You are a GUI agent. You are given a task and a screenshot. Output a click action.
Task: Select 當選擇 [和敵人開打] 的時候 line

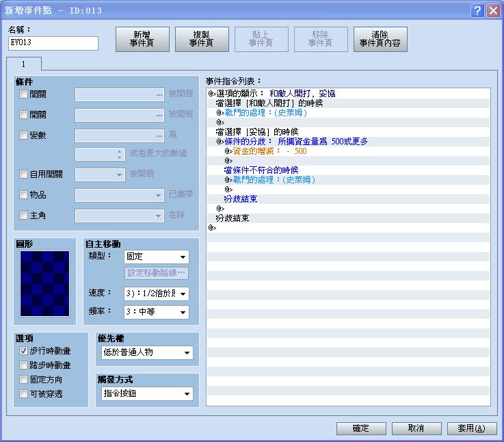tap(349, 103)
